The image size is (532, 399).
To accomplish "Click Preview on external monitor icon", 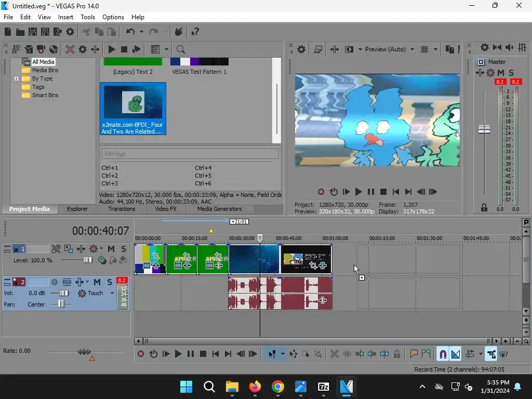I will (318, 49).
